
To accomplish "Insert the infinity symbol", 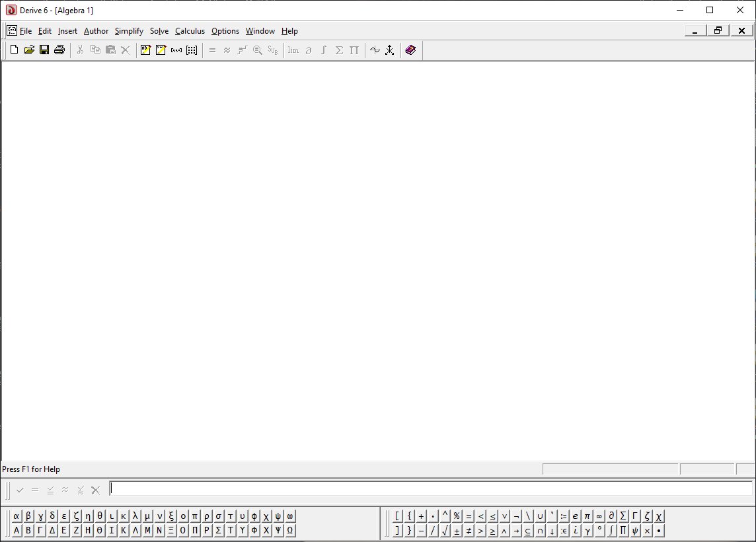I will pyautogui.click(x=599, y=516).
